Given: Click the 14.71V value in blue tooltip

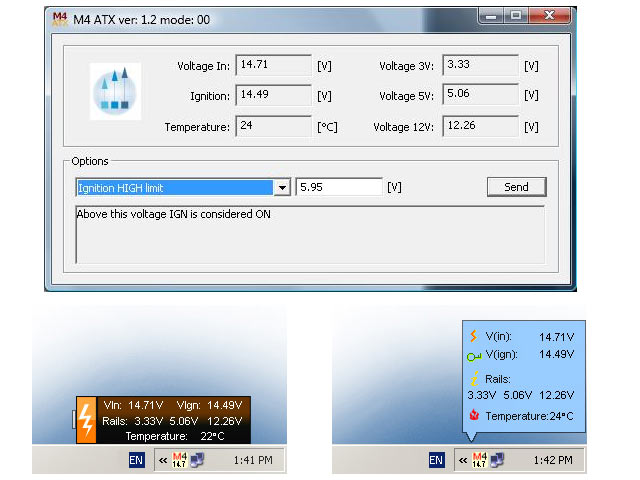Looking at the screenshot, I should tap(556, 337).
